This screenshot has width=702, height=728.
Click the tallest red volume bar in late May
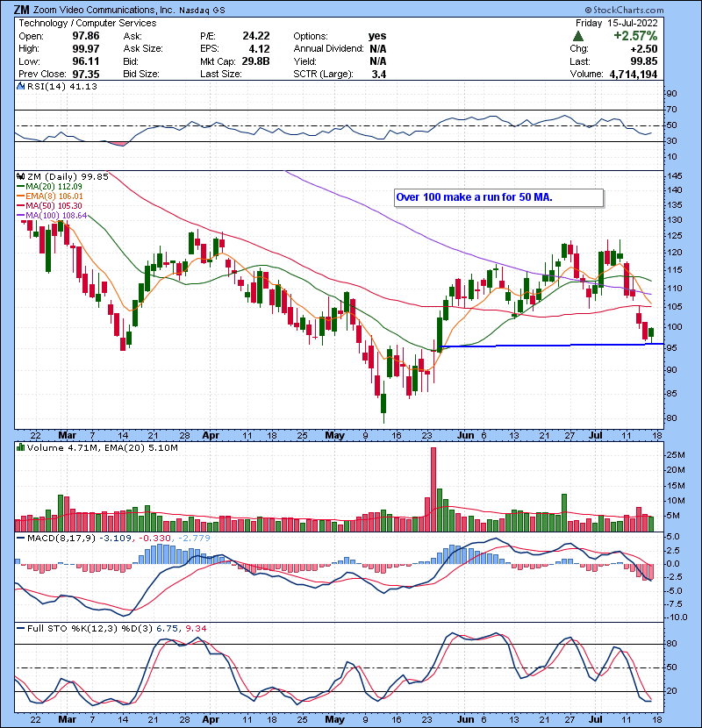click(x=433, y=489)
